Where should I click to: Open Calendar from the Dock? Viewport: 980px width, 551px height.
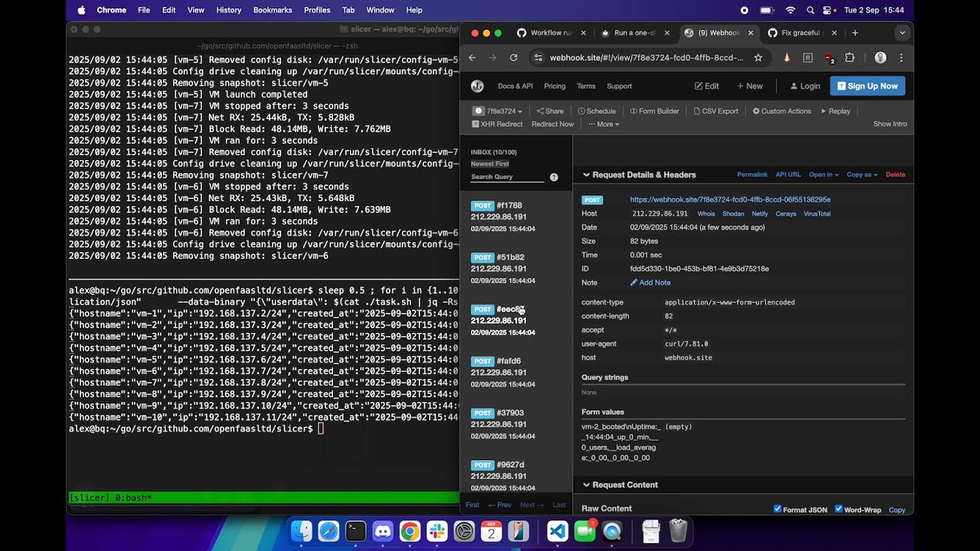click(x=492, y=530)
